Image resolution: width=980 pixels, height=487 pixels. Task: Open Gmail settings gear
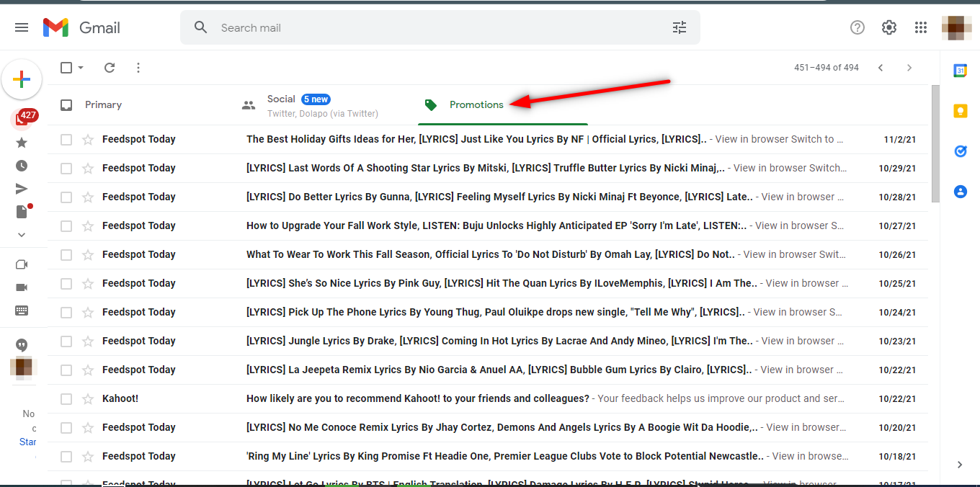pos(888,27)
